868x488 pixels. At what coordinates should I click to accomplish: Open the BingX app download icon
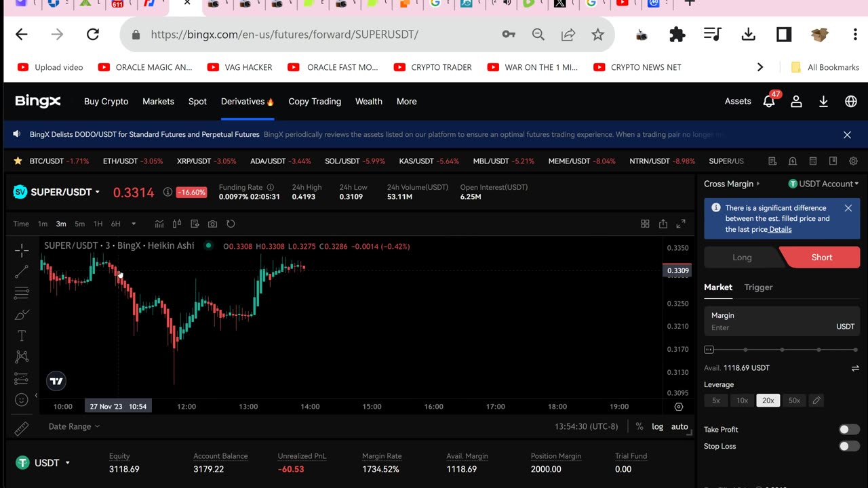click(823, 102)
